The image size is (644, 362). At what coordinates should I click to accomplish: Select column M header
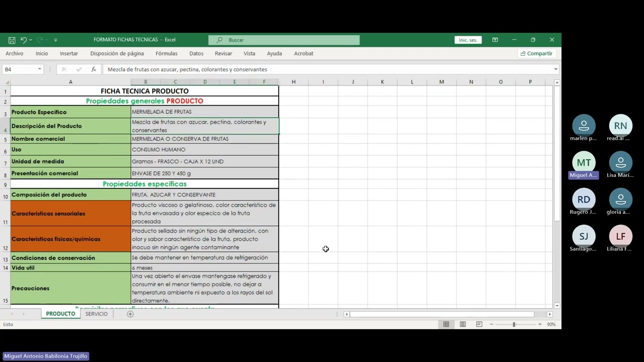pyautogui.click(x=441, y=82)
